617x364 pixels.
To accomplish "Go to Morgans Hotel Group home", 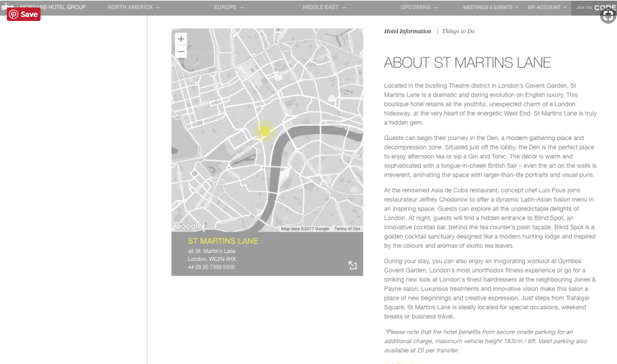I will pos(52,7).
